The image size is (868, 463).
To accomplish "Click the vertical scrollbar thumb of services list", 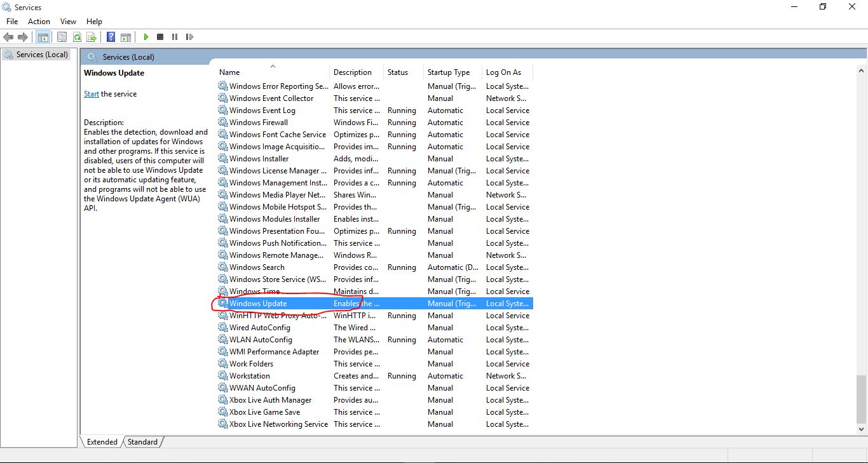I will (x=861, y=400).
